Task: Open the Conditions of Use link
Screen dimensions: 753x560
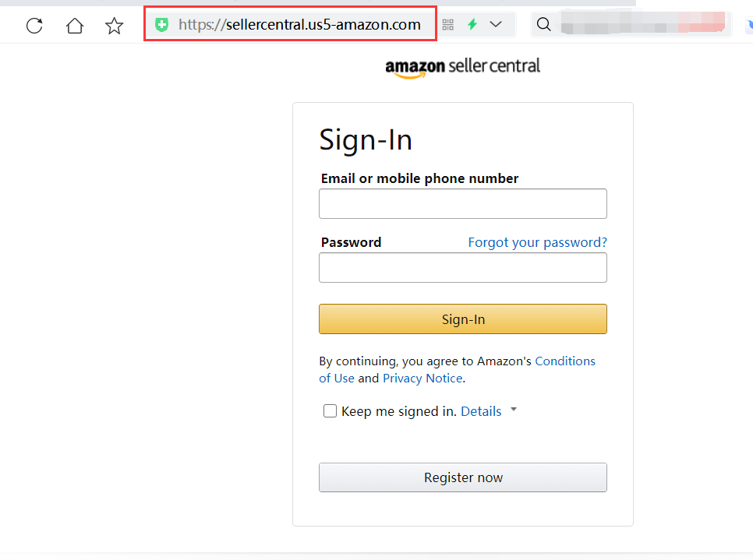Action: click(x=565, y=361)
